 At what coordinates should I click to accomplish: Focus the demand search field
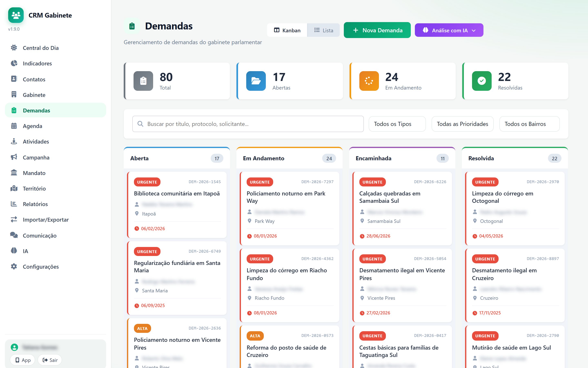(x=248, y=124)
